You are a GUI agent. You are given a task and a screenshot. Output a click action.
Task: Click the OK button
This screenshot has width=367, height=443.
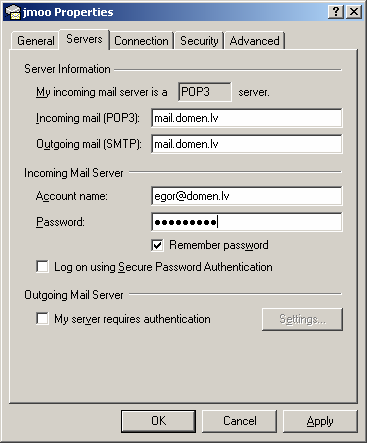pos(158,421)
